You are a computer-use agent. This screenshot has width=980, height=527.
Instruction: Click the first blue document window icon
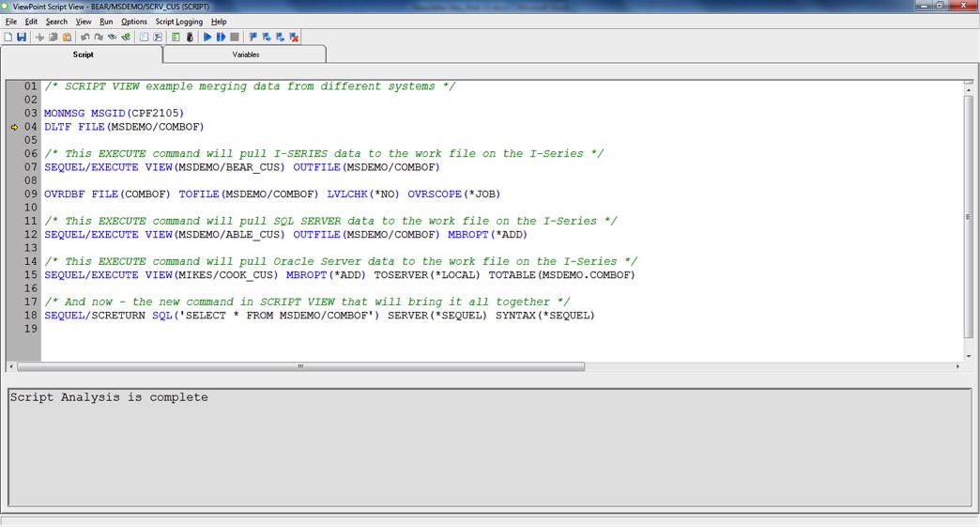144,38
